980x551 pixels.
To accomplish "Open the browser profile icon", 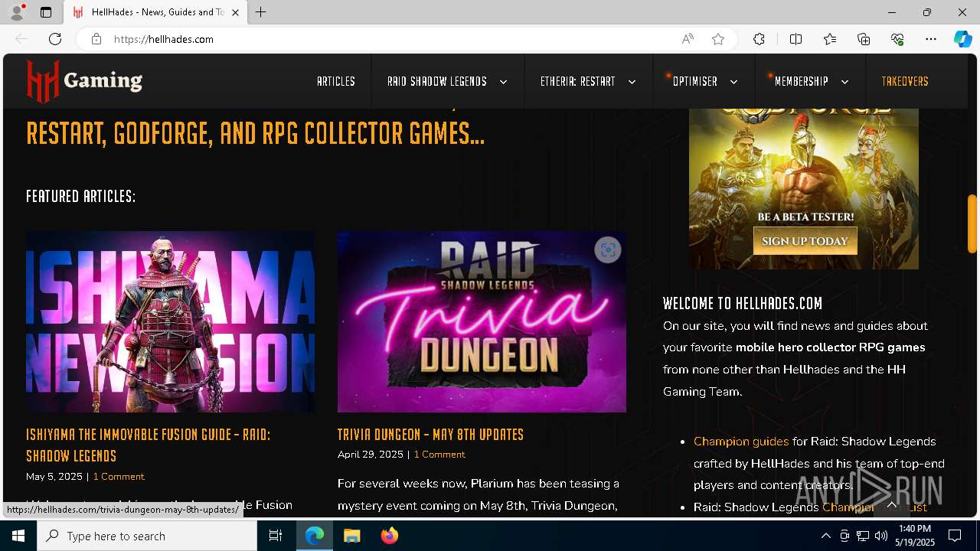I will pyautogui.click(x=16, y=12).
